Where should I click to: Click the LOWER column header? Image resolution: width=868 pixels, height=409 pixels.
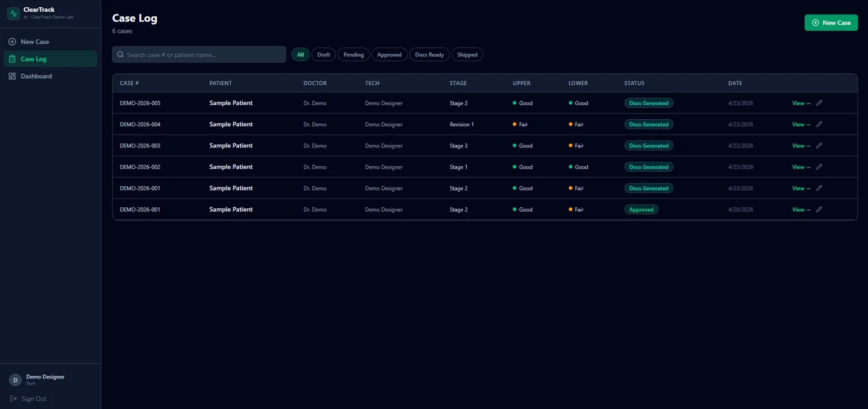pos(578,83)
